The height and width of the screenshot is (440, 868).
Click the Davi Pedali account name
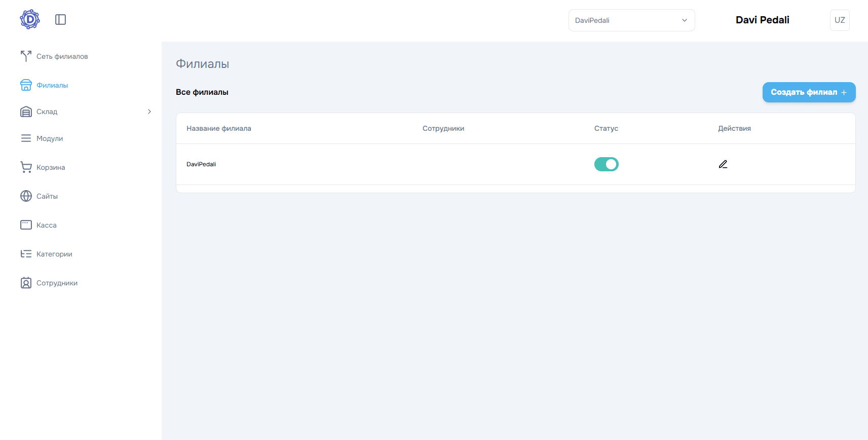[762, 20]
